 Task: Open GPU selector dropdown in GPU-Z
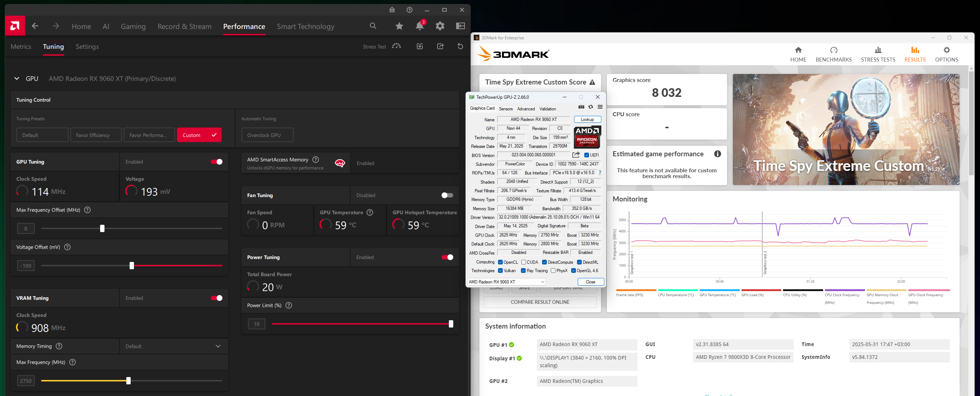pyautogui.click(x=506, y=282)
